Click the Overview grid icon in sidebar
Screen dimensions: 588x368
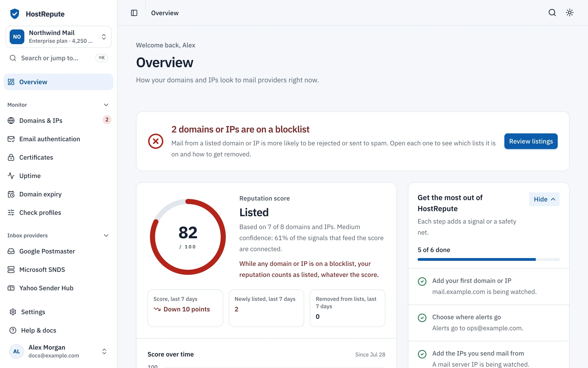[11, 82]
